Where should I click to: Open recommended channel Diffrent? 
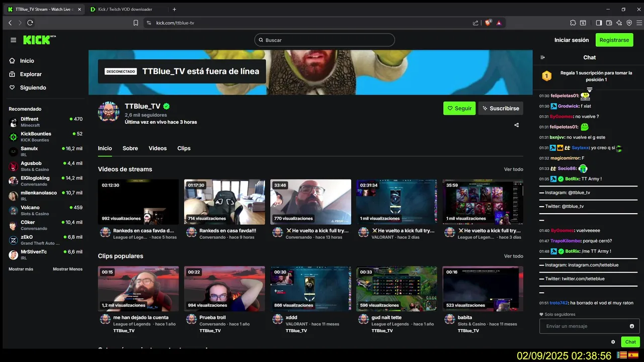tap(45, 122)
